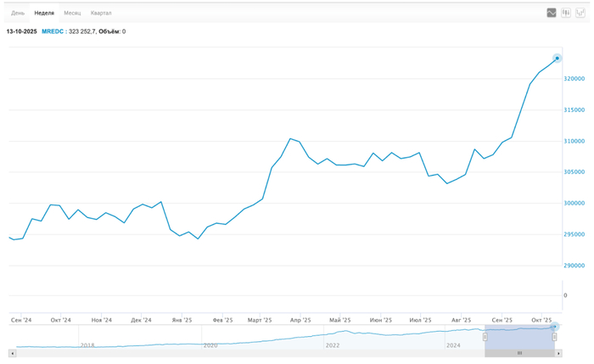Screen dimensions: 594x364
Task: Select the Неделя period tab
Action: click(44, 14)
